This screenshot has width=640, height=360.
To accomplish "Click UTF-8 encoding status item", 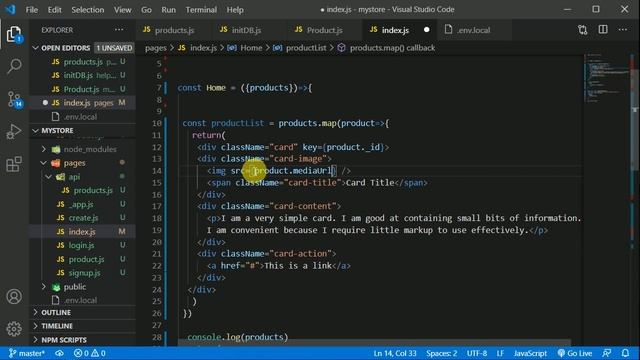I will (477, 353).
